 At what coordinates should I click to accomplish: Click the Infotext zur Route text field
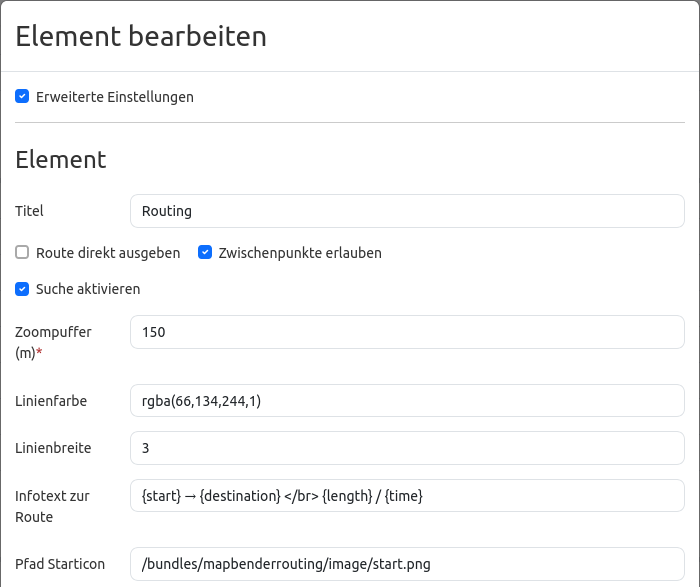(x=407, y=496)
